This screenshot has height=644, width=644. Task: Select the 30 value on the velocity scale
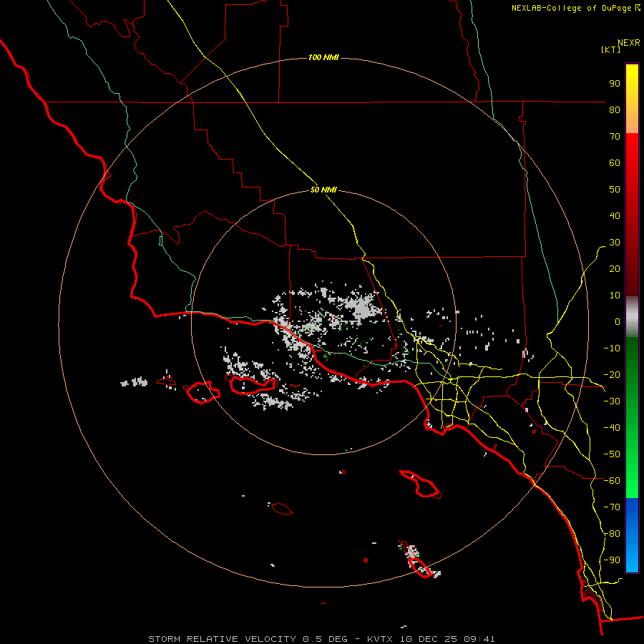pos(615,243)
